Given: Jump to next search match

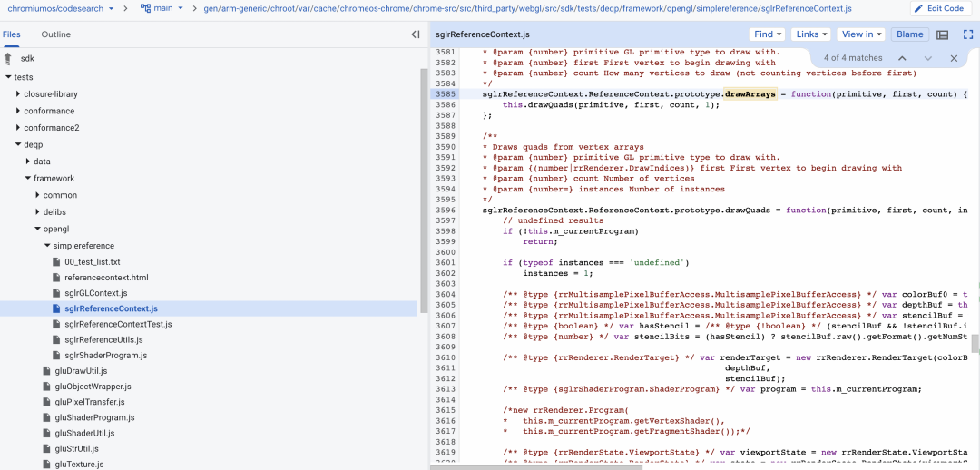Looking at the screenshot, I should click(927, 58).
